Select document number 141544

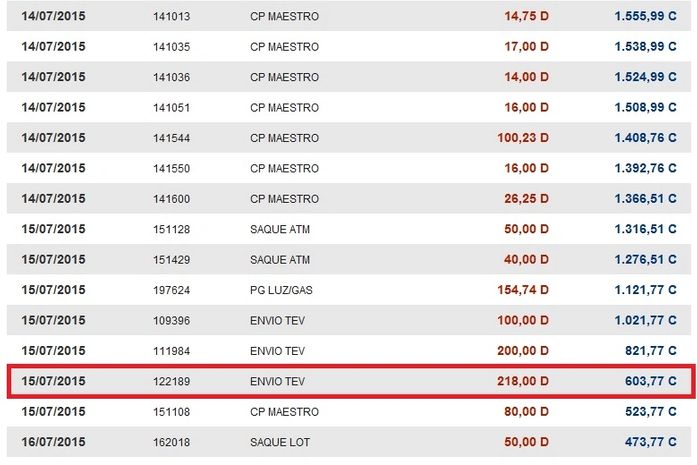(172, 137)
